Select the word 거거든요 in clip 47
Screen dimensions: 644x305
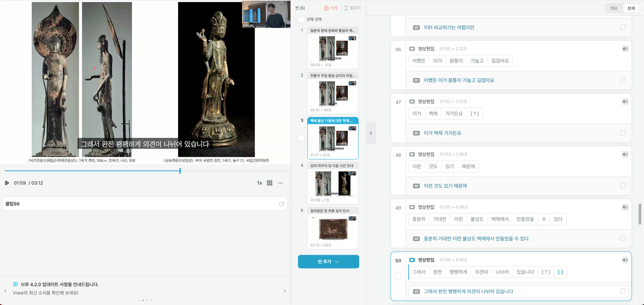[x=454, y=114]
